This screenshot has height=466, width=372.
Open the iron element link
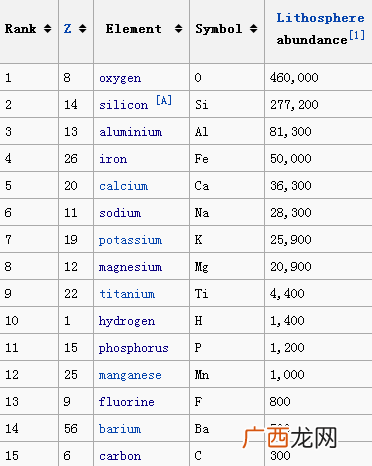(113, 159)
